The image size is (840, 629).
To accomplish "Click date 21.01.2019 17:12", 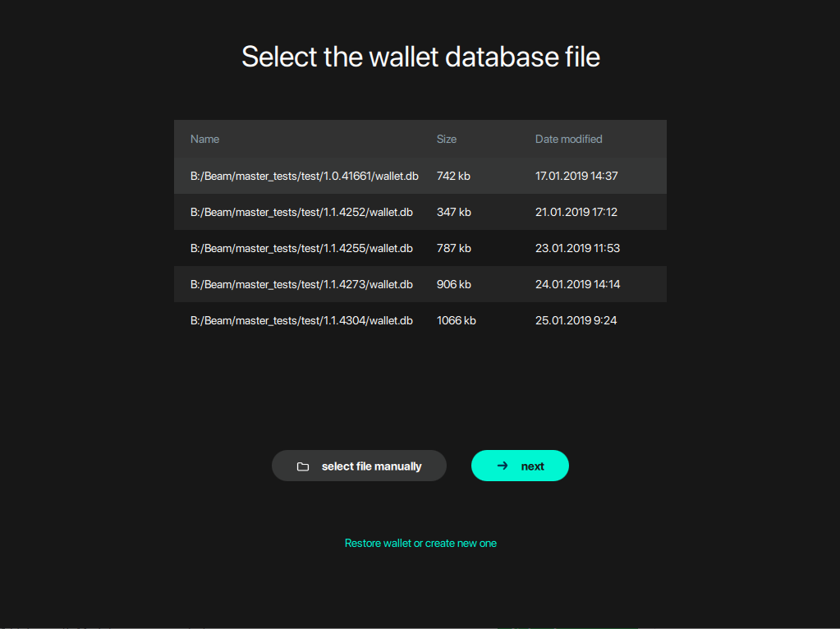I will tap(576, 212).
